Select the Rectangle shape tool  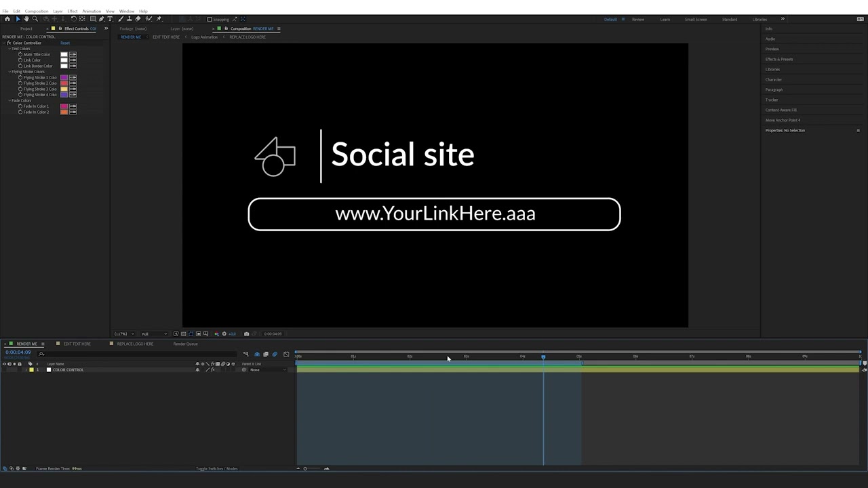coord(93,19)
